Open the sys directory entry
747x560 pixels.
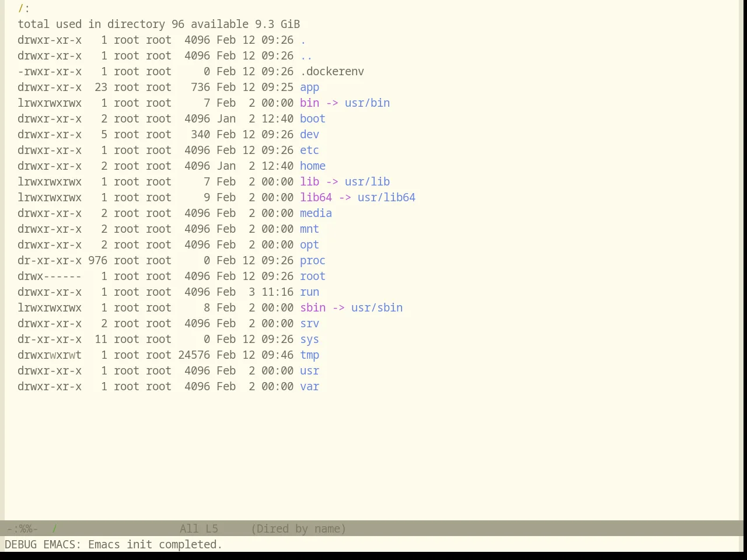pyautogui.click(x=309, y=339)
